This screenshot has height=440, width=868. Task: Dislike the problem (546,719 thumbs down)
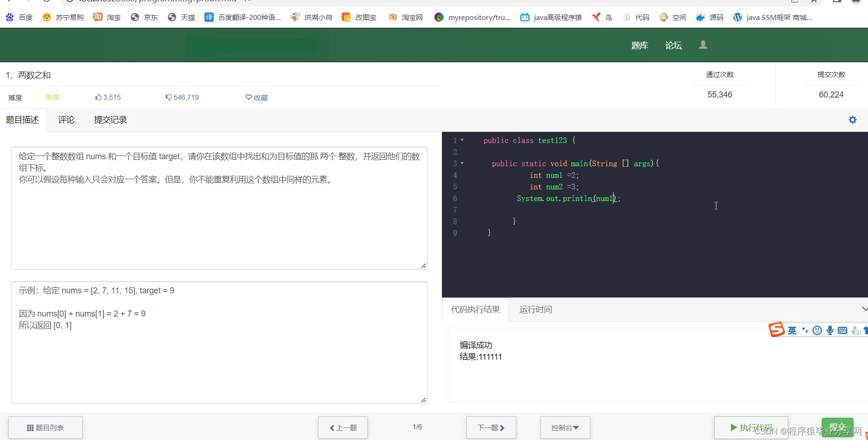(x=182, y=97)
